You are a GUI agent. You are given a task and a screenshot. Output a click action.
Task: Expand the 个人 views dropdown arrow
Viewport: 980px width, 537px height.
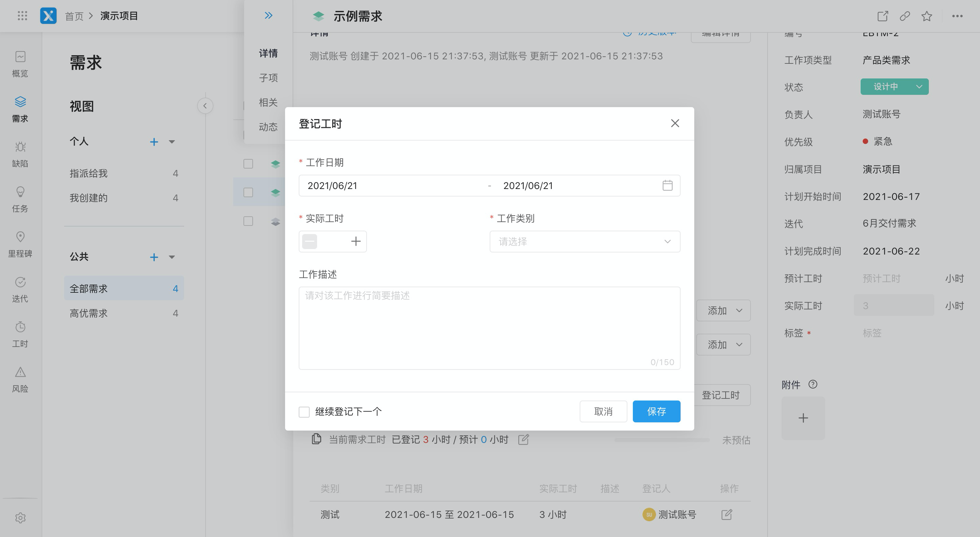tap(172, 142)
